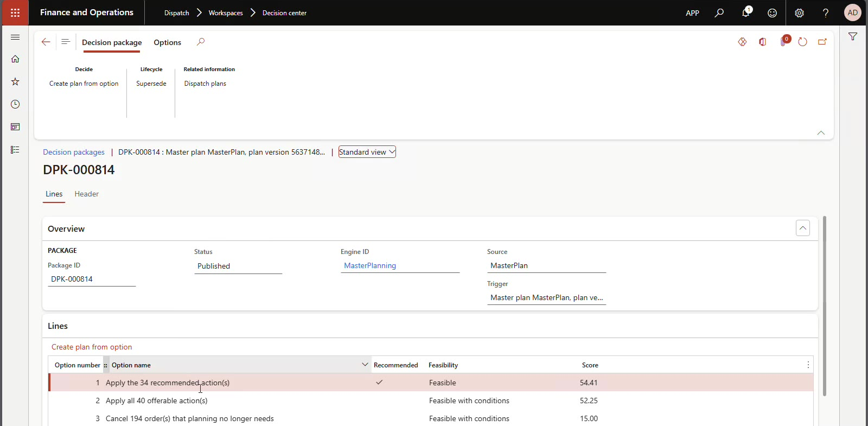Select row 'Apply all 40 offerable action(s)'
This screenshot has height=426, width=868.
point(431,400)
